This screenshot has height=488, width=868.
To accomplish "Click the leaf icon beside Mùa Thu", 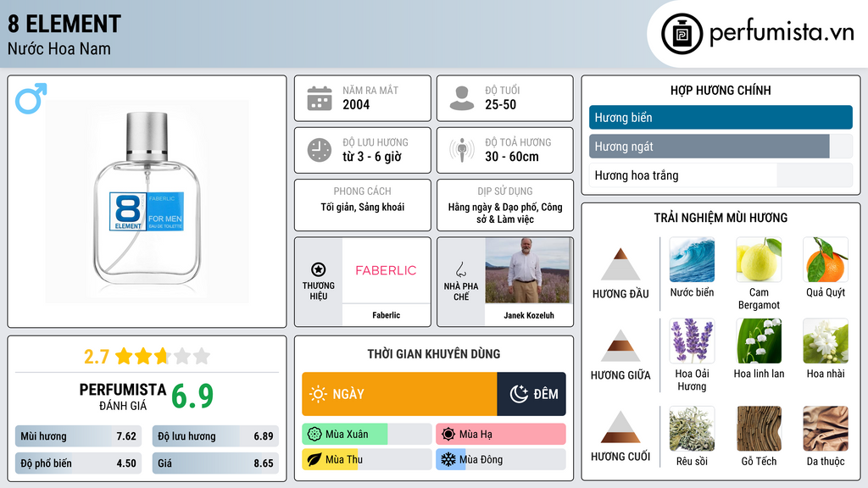I will coord(314,459).
